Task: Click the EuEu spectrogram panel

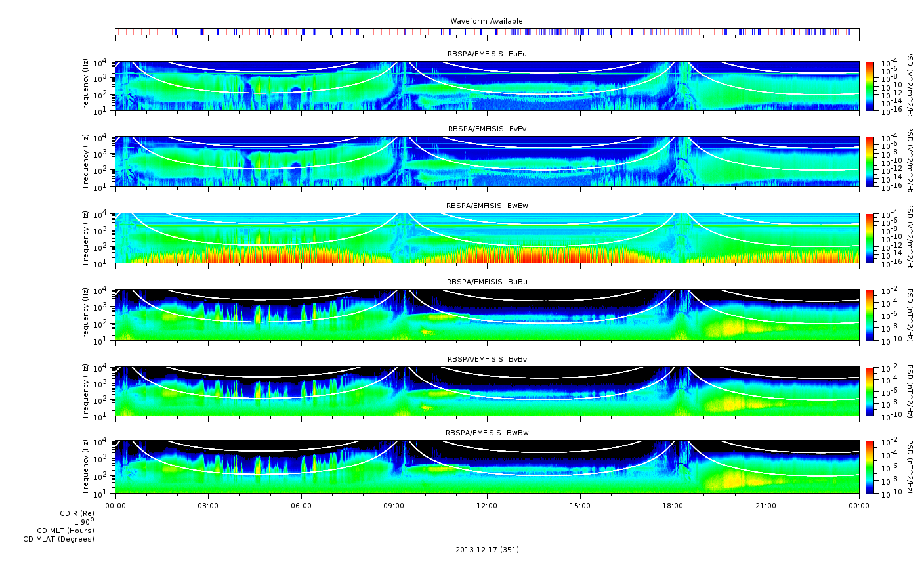Action: [x=487, y=86]
